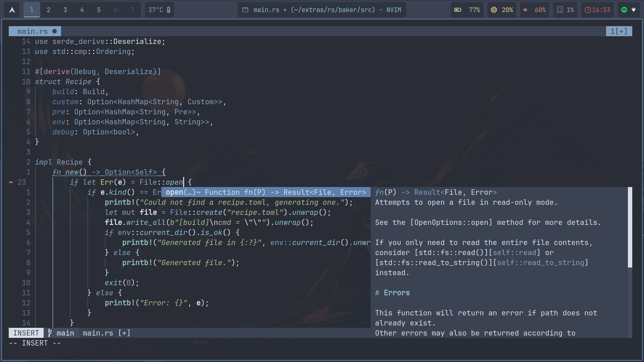Screen dimensions: 644x362
Task: Switch to workspace 4
Action: 82,10
